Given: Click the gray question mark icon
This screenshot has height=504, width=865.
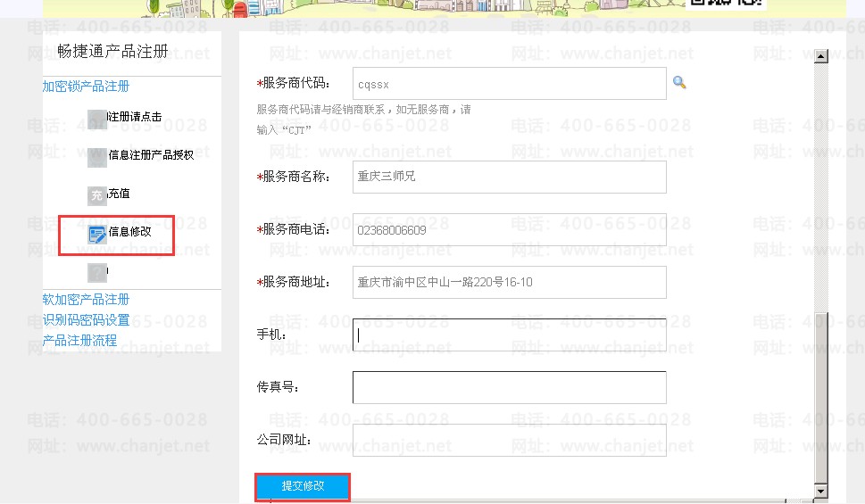Looking at the screenshot, I should tap(97, 272).
